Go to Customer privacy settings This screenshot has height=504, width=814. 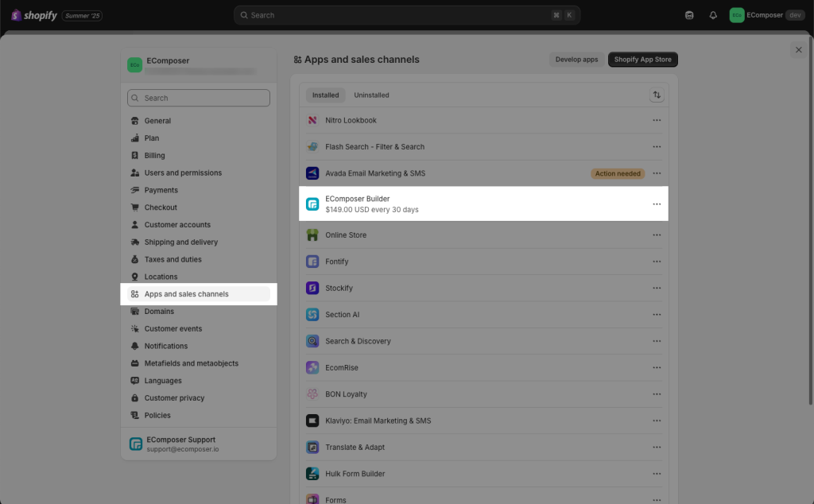point(198,398)
